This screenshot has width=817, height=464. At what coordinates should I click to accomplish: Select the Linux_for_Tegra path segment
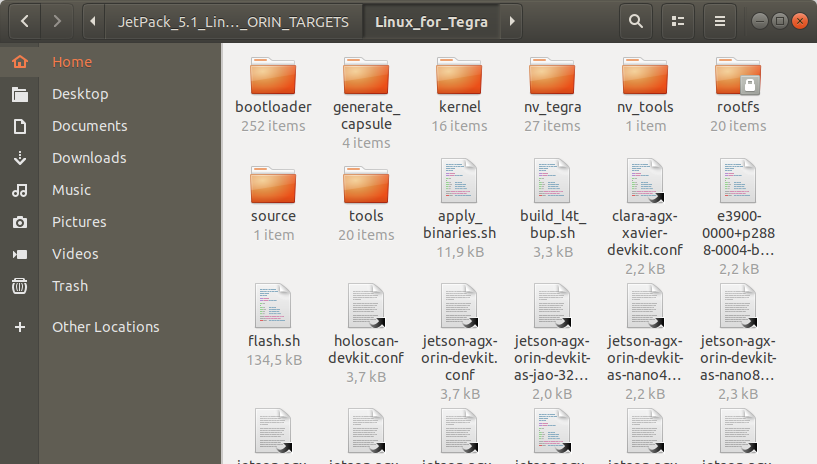coord(431,21)
